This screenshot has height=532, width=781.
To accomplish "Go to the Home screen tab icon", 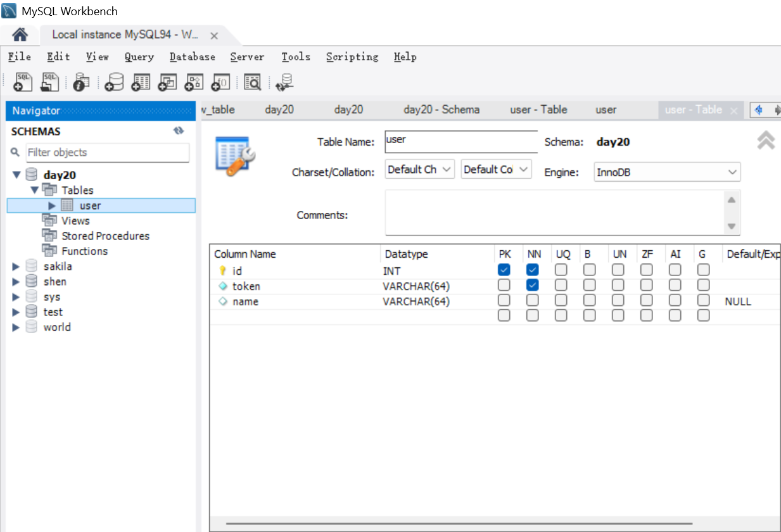I will tap(20, 34).
